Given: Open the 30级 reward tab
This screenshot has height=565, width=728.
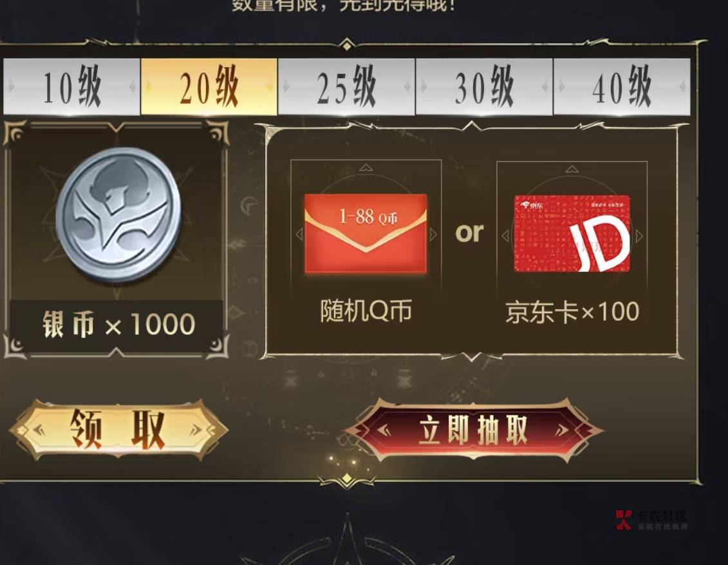Looking at the screenshot, I should (x=484, y=87).
